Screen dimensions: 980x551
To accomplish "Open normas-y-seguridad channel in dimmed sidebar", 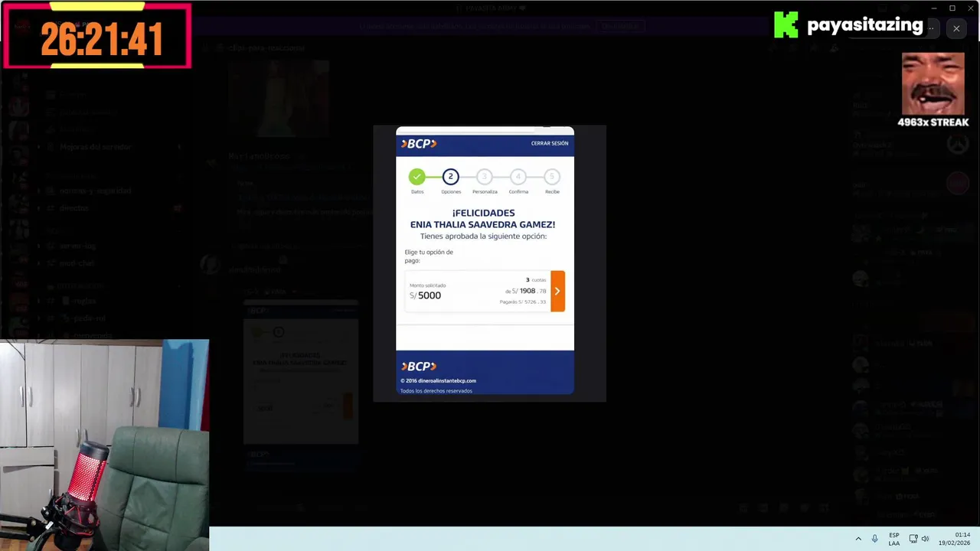I will (x=96, y=191).
